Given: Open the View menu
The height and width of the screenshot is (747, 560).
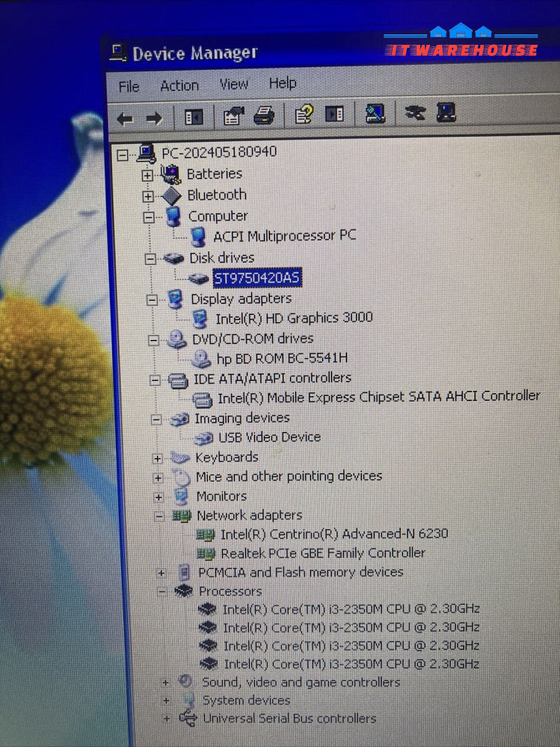Looking at the screenshot, I should (x=234, y=84).
